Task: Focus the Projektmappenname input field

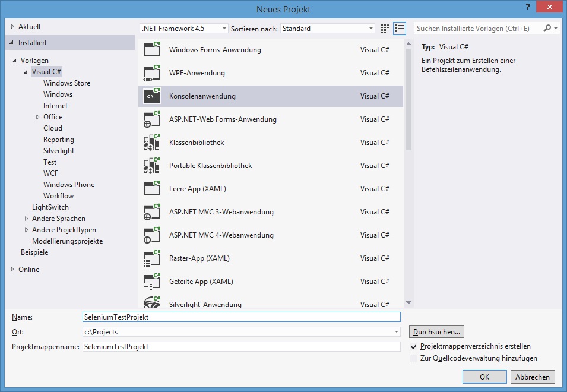Action: pos(241,346)
